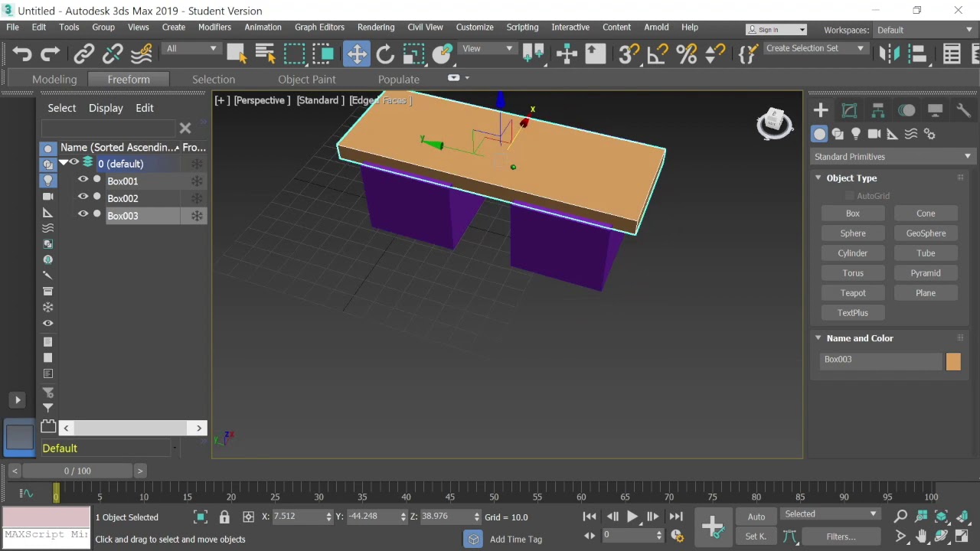Open the Hierarchy panel tab icon
Screen dimensions: 980x551
coord(878,110)
